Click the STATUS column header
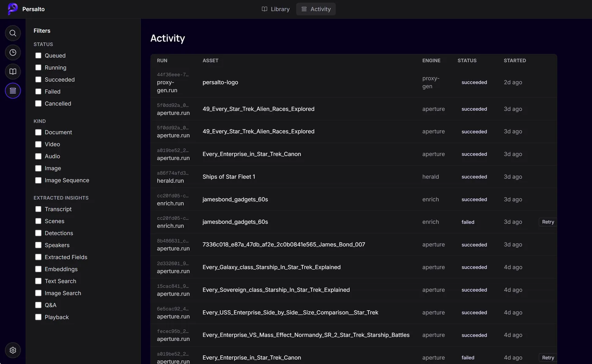Viewport: 592px width, 364px height. point(467,60)
